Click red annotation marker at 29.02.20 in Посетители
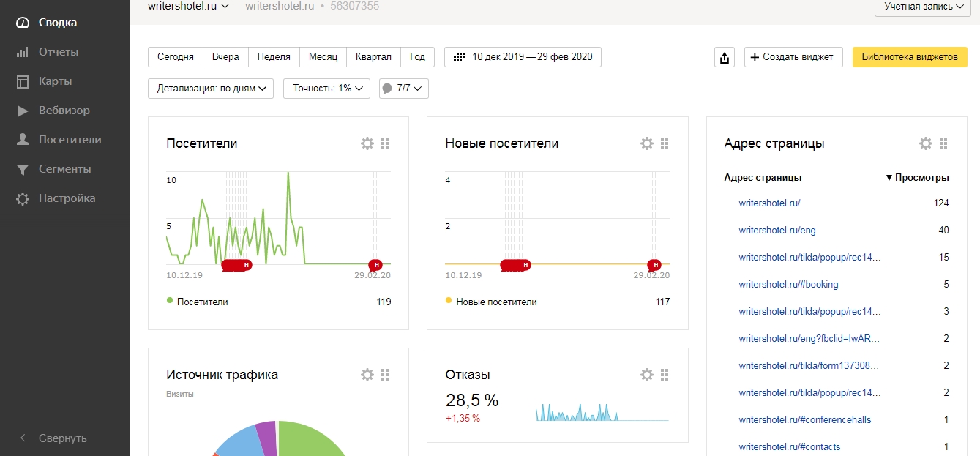Viewport: 980px width, 456px height. tap(376, 265)
